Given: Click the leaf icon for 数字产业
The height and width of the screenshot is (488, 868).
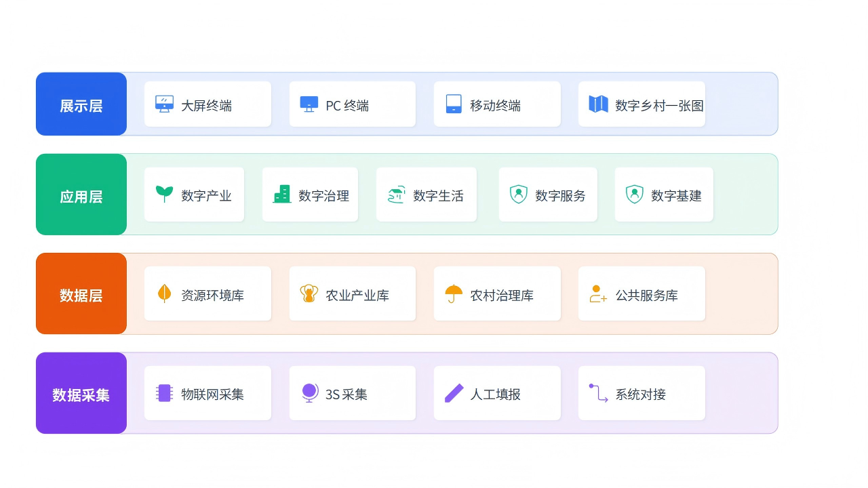Looking at the screenshot, I should pos(163,195).
